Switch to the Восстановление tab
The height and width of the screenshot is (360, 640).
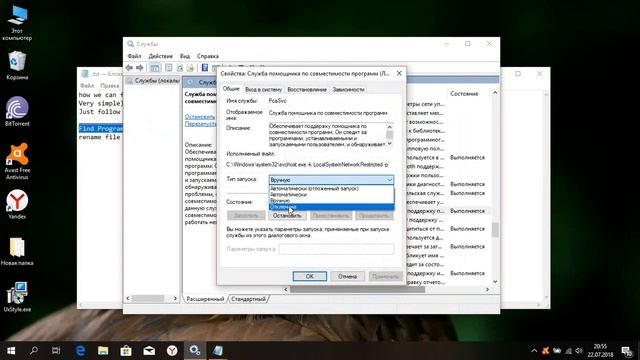click(307, 89)
